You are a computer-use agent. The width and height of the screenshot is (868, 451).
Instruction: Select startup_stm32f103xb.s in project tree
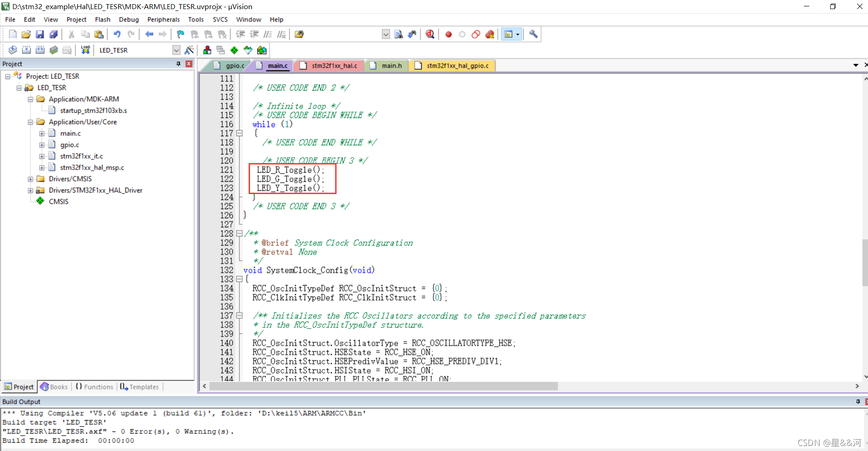click(x=93, y=111)
